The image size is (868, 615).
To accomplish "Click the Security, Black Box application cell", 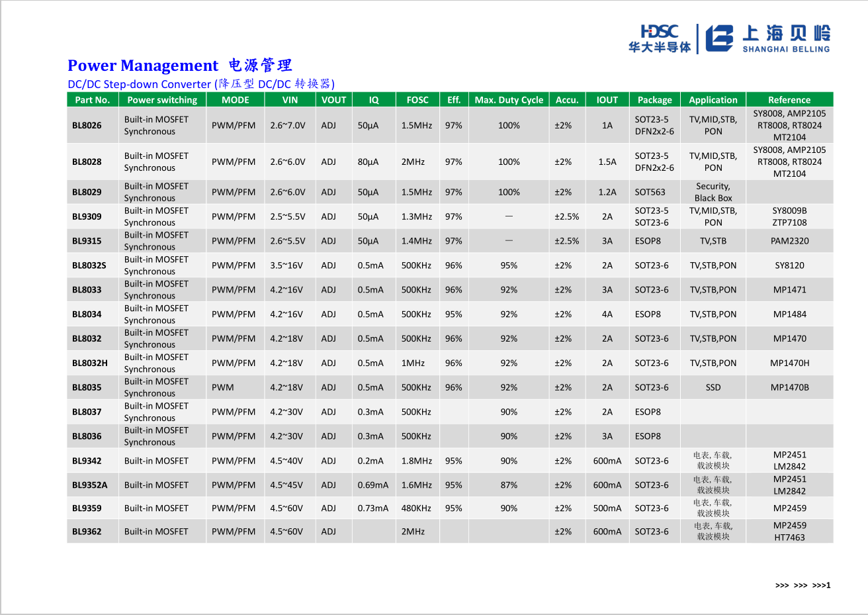I will [713, 192].
